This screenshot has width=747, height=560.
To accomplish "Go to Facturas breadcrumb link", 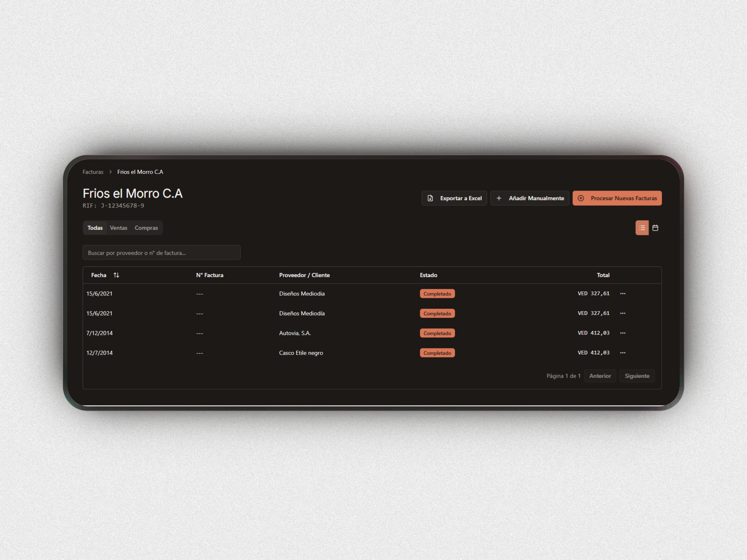I will pyautogui.click(x=93, y=172).
